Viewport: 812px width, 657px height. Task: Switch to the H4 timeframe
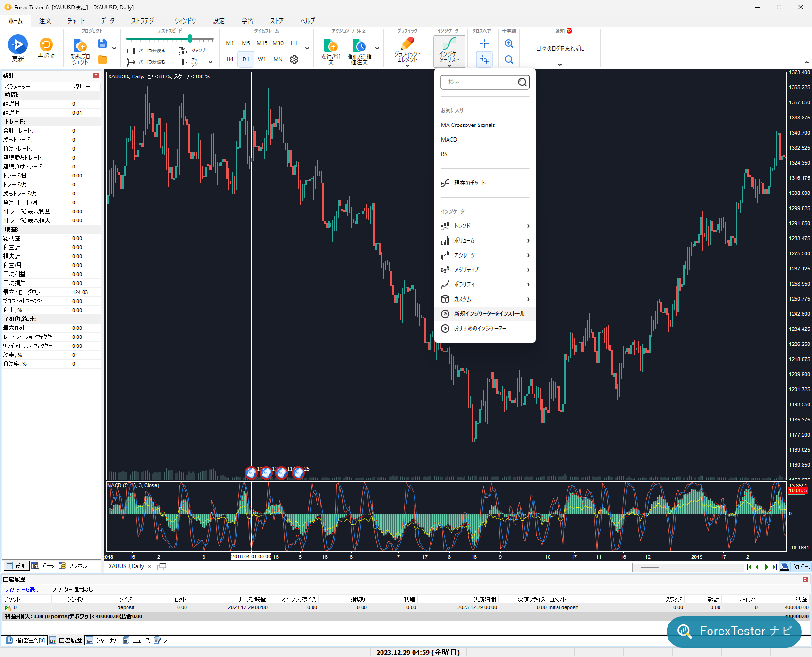230,59
